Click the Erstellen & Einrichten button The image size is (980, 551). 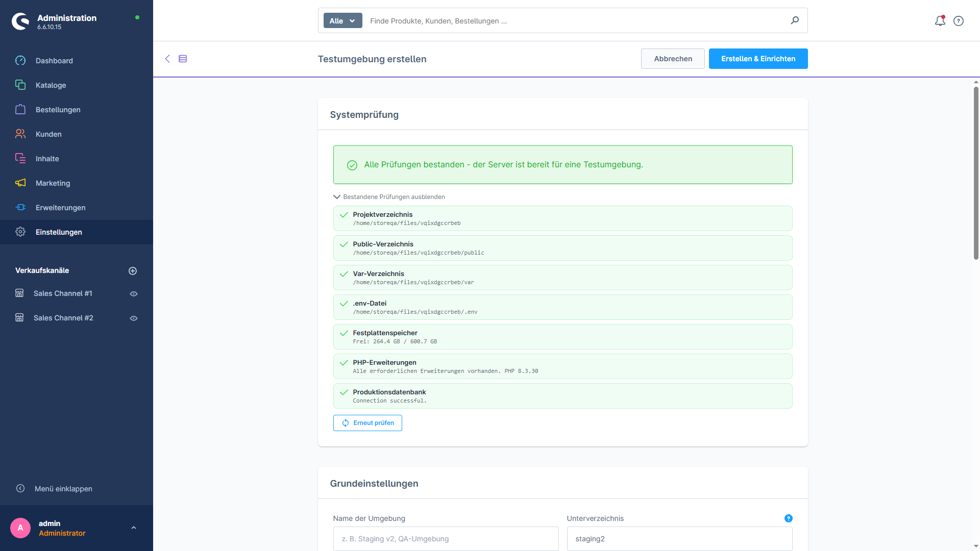click(x=758, y=59)
